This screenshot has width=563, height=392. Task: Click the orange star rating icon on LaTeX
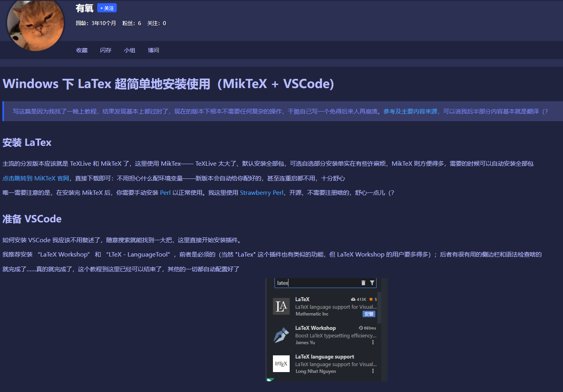370,299
